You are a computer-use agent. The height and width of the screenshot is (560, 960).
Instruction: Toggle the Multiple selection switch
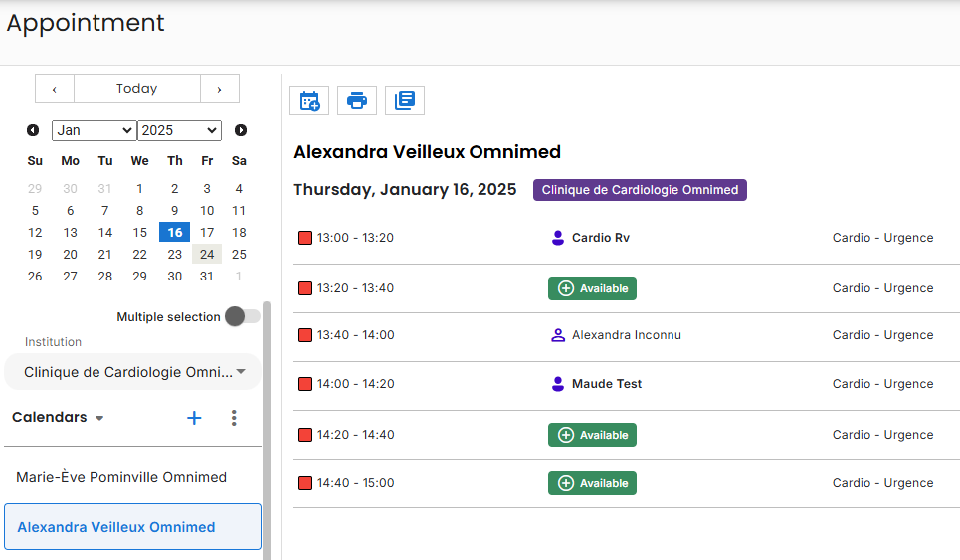pyautogui.click(x=243, y=316)
